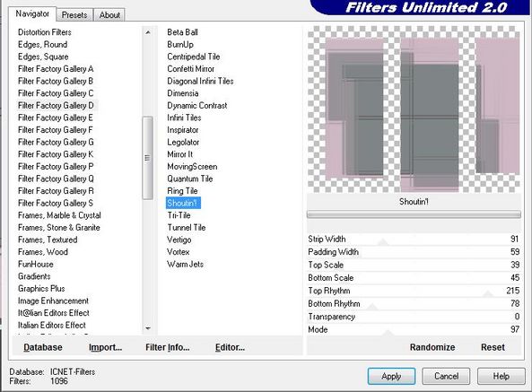
Task: Click Randomize to shuffle settings
Action: (432, 347)
